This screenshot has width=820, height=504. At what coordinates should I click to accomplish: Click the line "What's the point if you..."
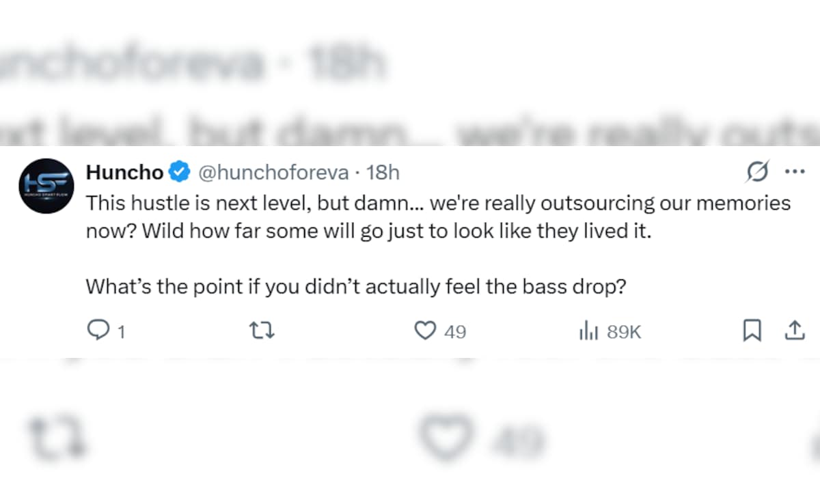(x=355, y=287)
